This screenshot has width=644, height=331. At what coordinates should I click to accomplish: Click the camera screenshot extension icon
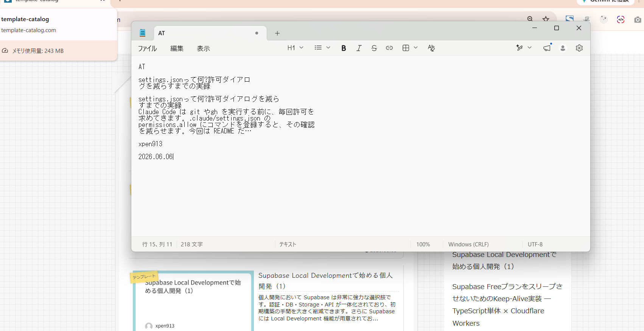coord(638,19)
